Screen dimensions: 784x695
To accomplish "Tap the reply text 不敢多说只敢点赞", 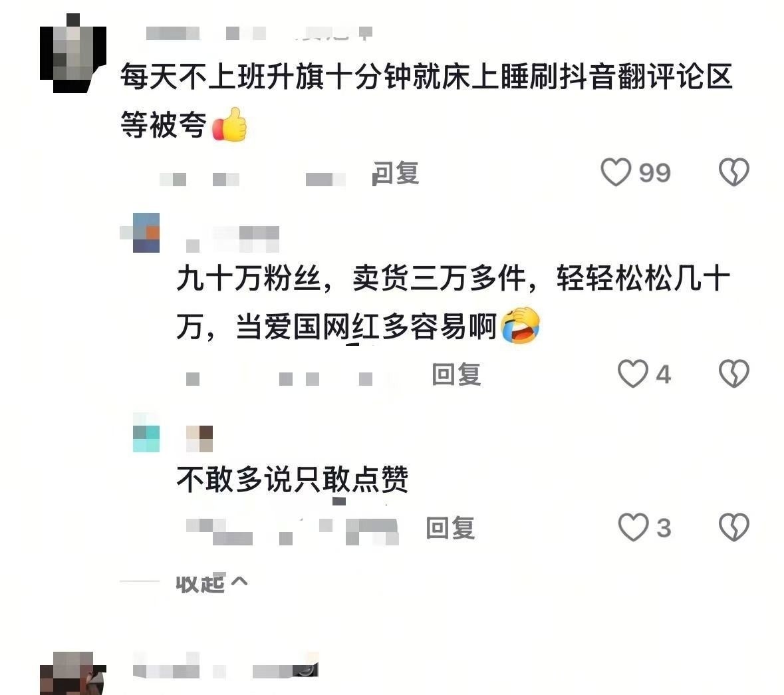I will click(293, 479).
